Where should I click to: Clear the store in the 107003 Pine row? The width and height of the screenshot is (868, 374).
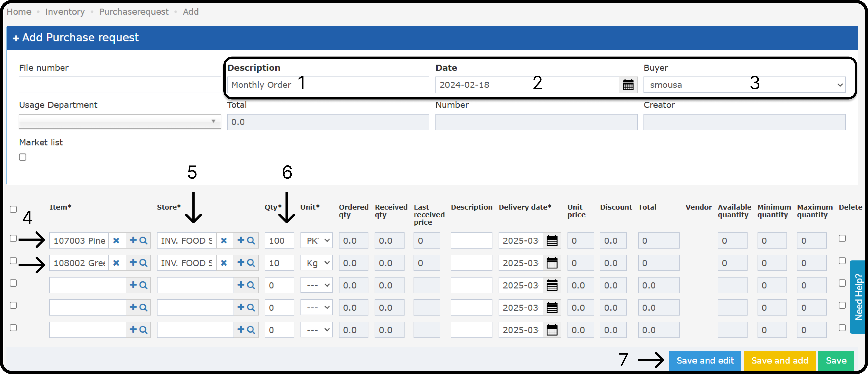(x=224, y=241)
